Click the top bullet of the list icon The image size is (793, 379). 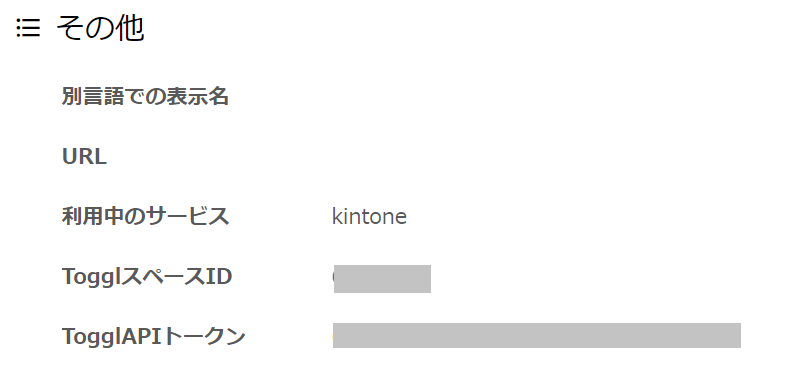[x=18, y=21]
